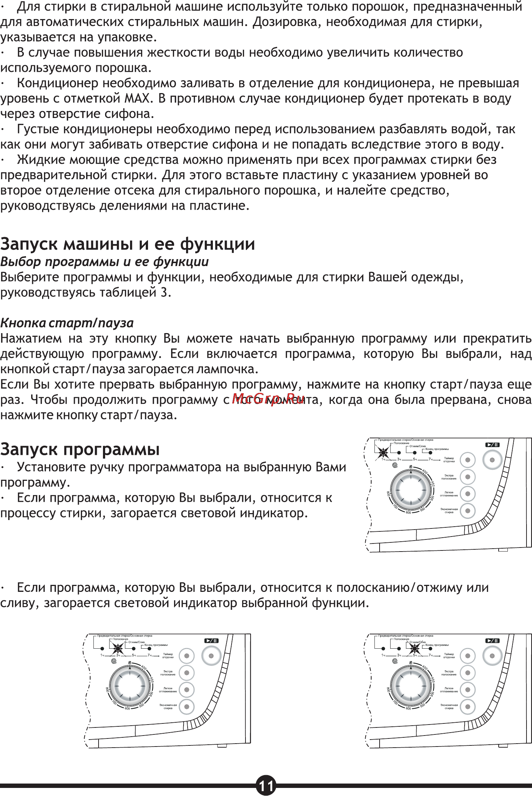Click Конец программы indicator dot in lower-right diagram
The width and height of the screenshot is (532, 796).
431,649
